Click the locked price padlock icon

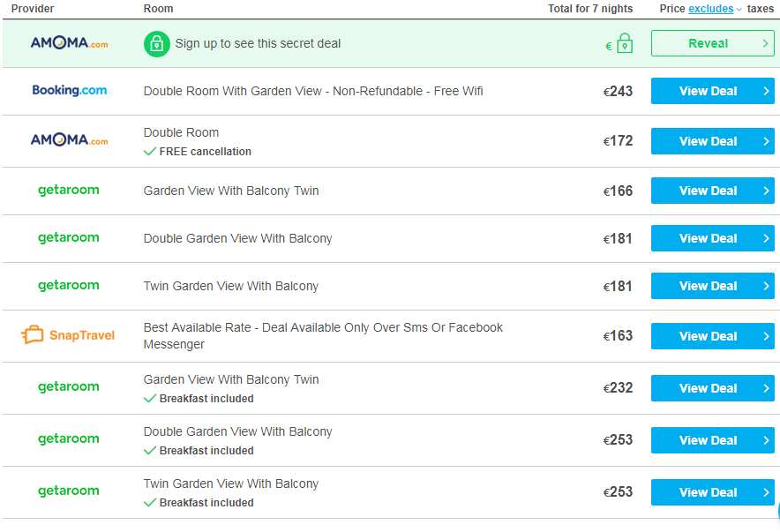625,43
